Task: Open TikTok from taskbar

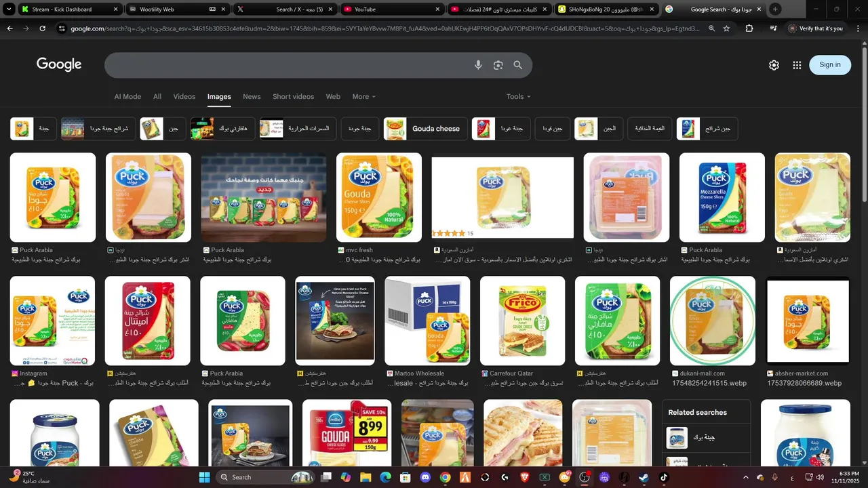Action: [664, 477]
